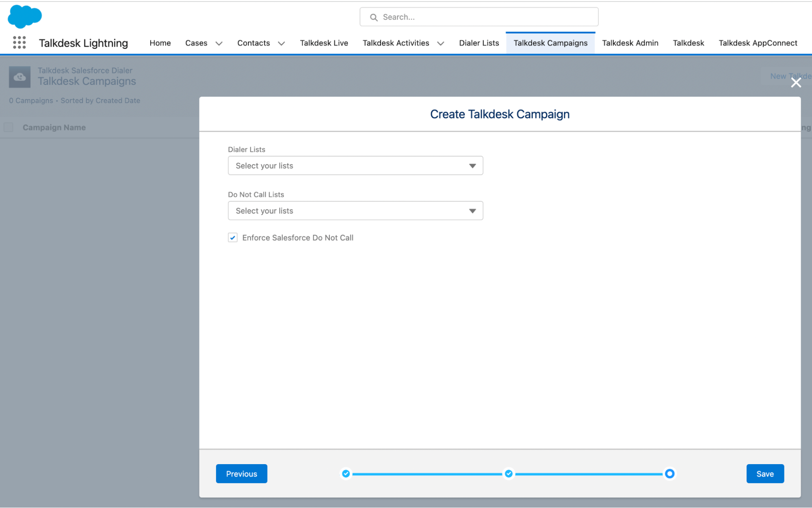Uncheck Enforce Salesforce Do Not Call

[232, 237]
